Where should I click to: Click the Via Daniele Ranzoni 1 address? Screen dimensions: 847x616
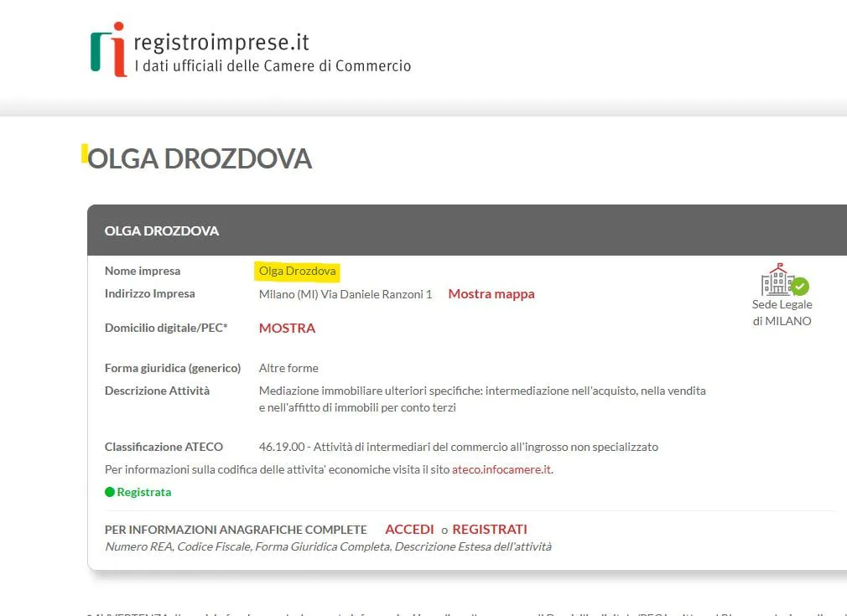tap(346, 294)
